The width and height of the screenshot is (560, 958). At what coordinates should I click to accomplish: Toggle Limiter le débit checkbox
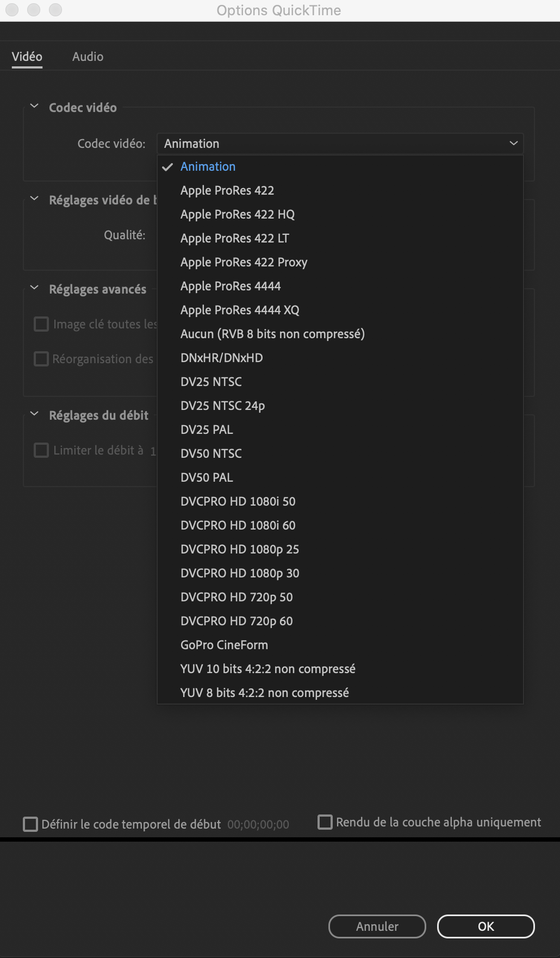41,450
